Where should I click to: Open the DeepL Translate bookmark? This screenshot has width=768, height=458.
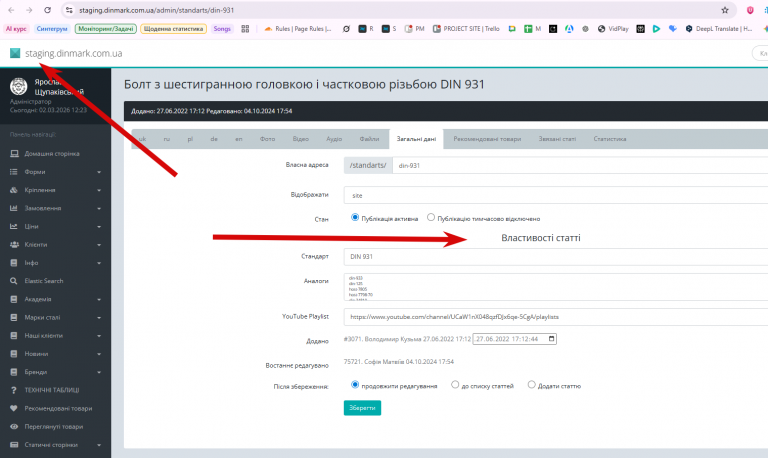pyautogui.click(x=719, y=29)
